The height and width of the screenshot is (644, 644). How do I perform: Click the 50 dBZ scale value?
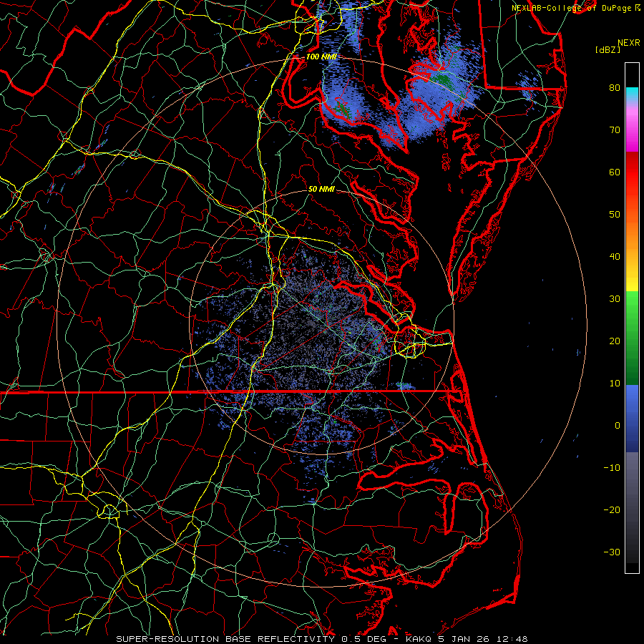(x=615, y=215)
